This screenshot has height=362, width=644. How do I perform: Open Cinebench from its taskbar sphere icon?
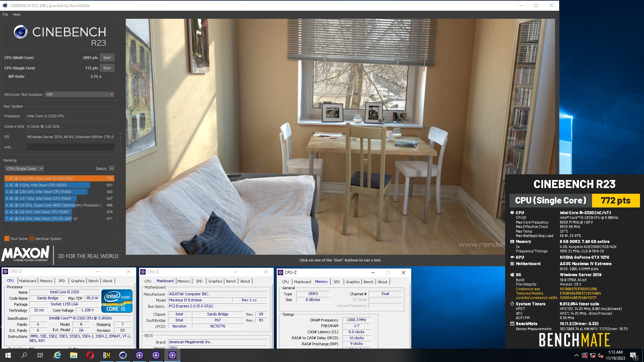(x=123, y=355)
